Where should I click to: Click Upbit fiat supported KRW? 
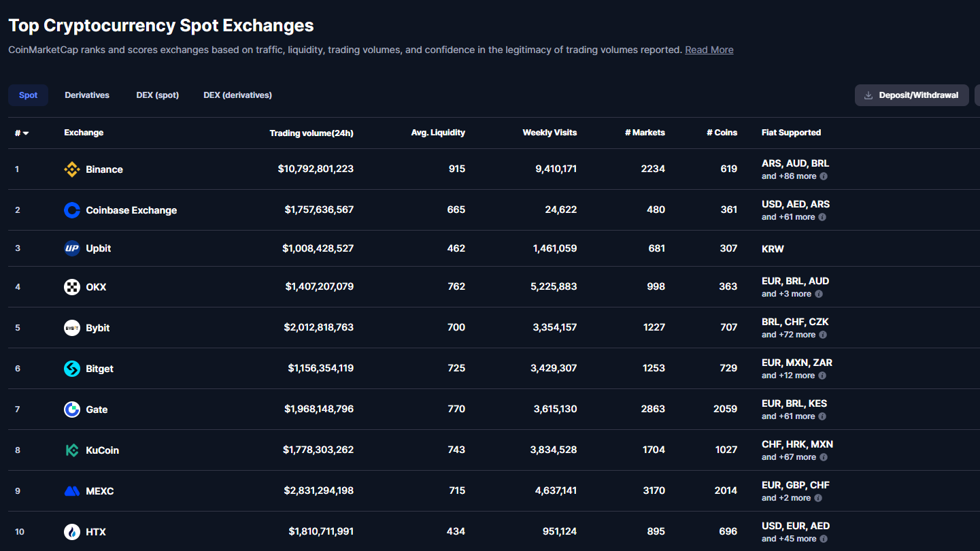[773, 249]
